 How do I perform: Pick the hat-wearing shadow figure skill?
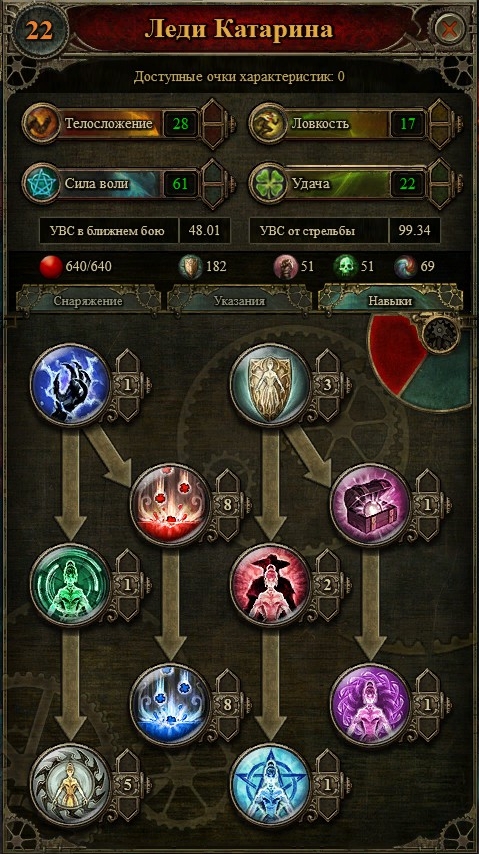(270, 584)
